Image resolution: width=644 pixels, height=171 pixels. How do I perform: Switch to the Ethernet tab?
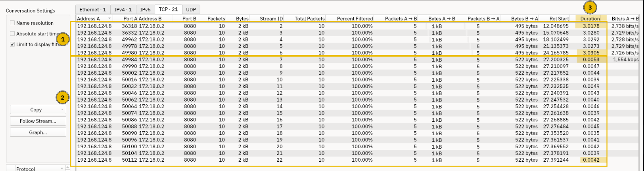pyautogui.click(x=93, y=9)
